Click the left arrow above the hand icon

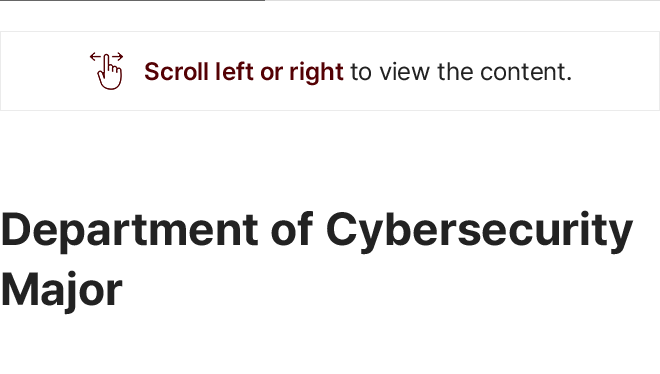click(x=95, y=56)
